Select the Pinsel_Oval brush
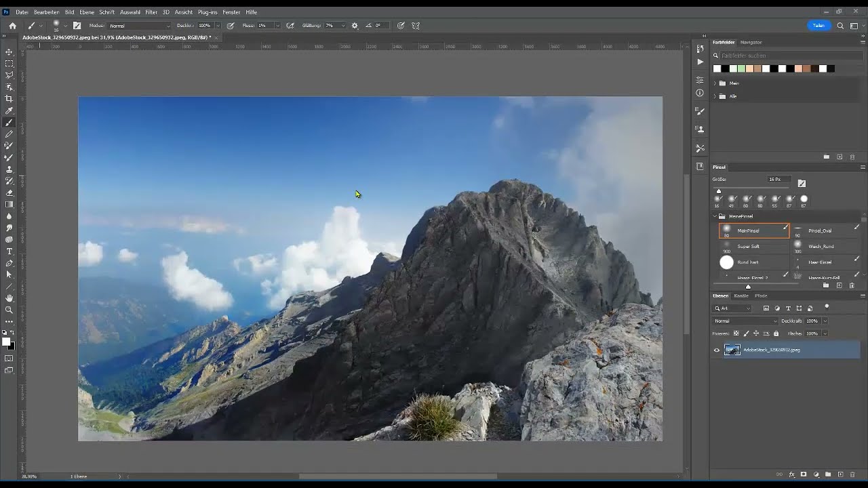 point(826,230)
